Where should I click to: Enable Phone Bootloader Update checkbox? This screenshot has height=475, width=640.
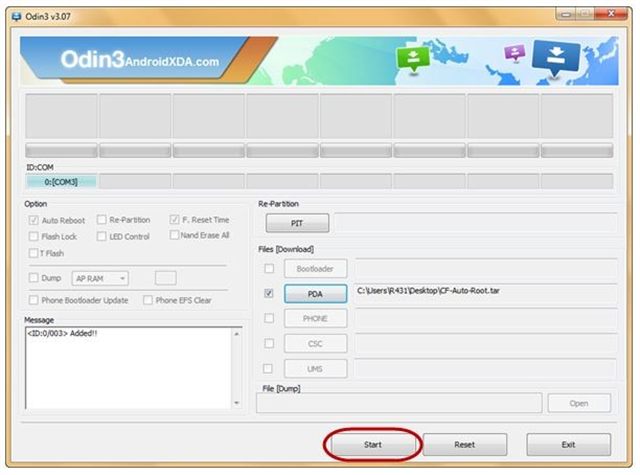33,300
